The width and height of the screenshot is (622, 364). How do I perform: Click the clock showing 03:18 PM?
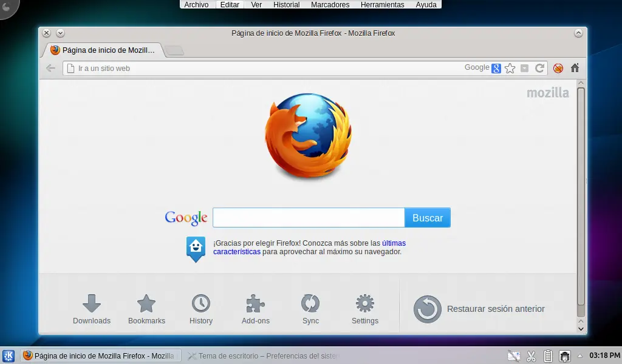[604, 356]
